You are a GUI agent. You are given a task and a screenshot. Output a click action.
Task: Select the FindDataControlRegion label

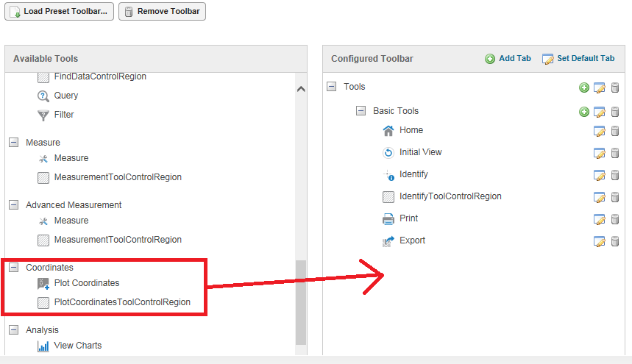pyautogui.click(x=100, y=76)
